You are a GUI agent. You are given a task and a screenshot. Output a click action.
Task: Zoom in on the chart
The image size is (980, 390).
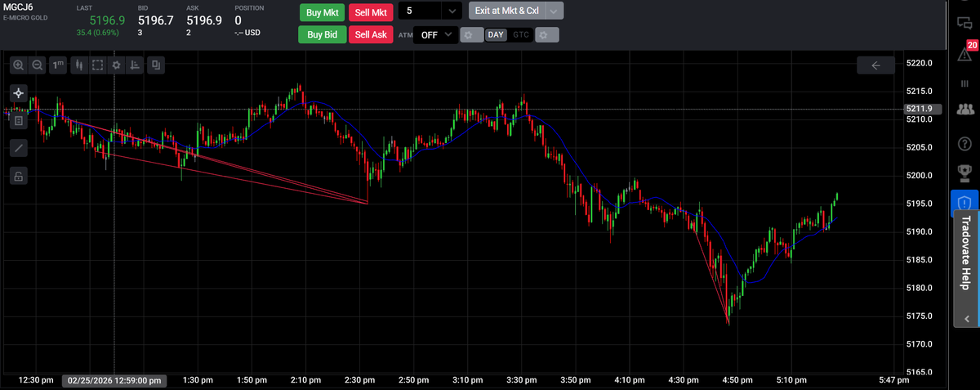pos(19,65)
